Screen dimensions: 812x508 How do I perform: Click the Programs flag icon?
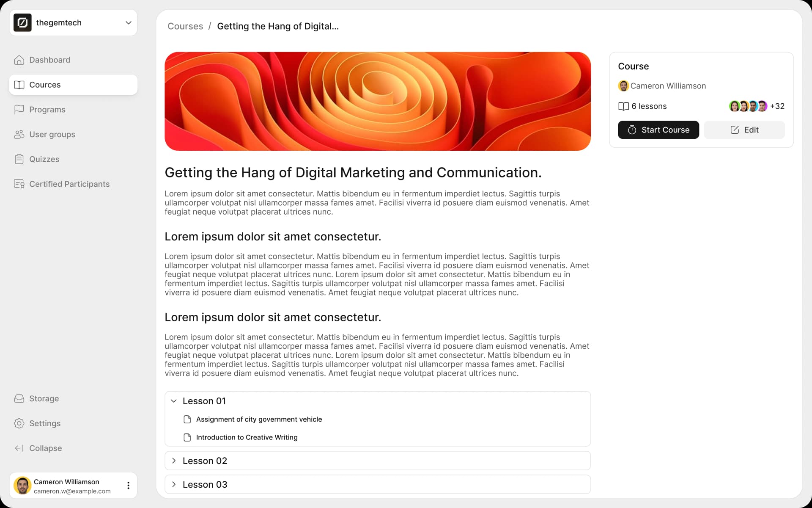(x=19, y=110)
